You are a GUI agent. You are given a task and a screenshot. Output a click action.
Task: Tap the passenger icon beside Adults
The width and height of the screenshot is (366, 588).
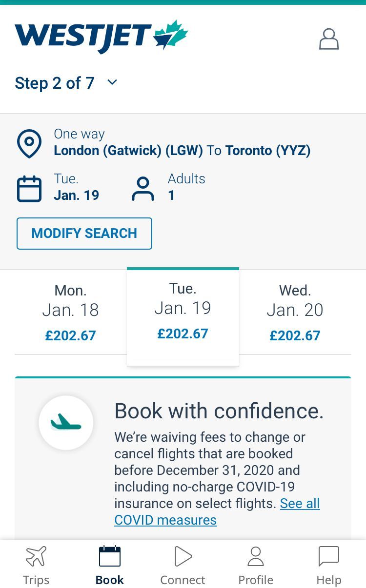point(142,189)
